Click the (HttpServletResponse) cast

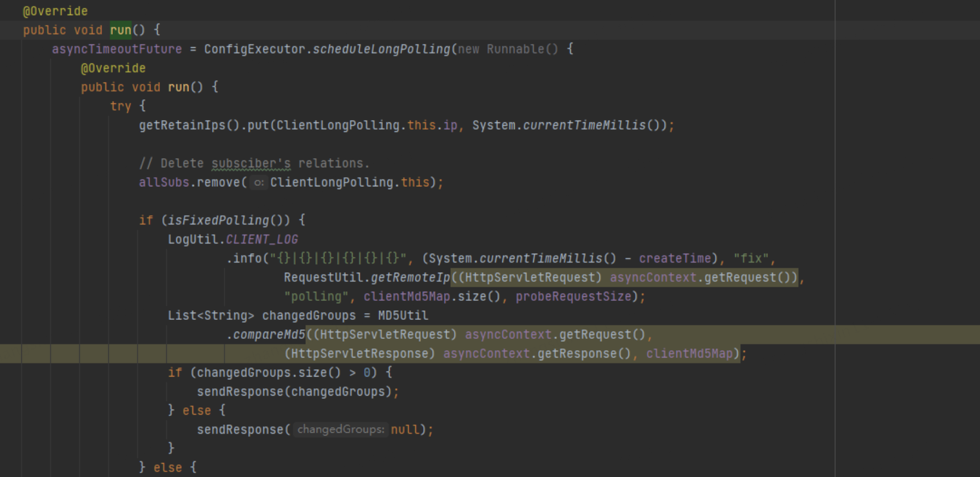pos(360,354)
